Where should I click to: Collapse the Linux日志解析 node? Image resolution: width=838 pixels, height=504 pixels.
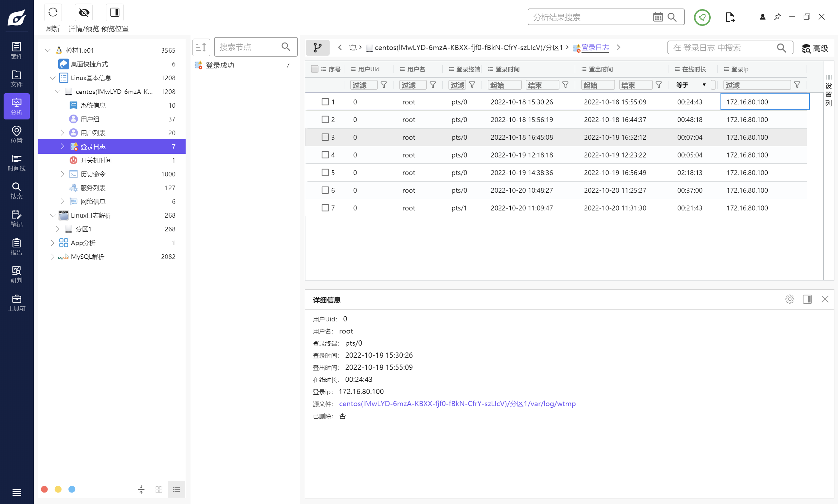click(x=53, y=215)
